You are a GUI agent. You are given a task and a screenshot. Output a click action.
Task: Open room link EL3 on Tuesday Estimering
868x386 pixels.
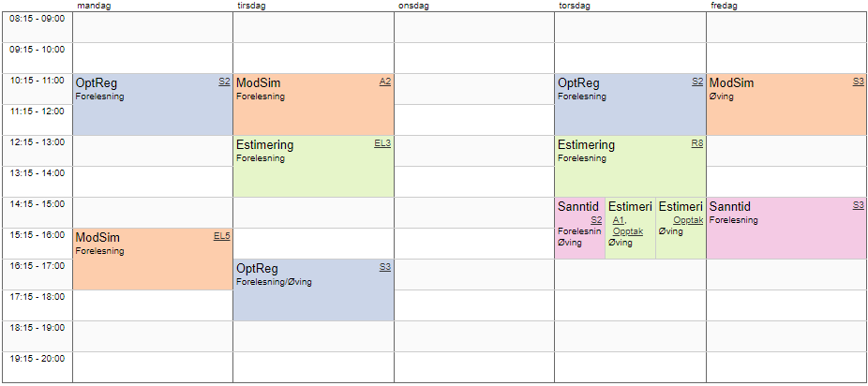coord(382,143)
